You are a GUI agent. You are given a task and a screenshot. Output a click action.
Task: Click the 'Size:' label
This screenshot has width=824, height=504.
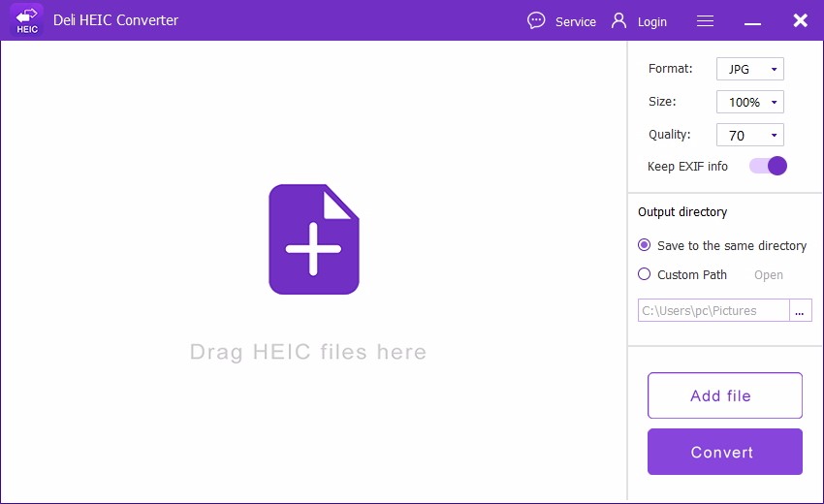pos(661,102)
